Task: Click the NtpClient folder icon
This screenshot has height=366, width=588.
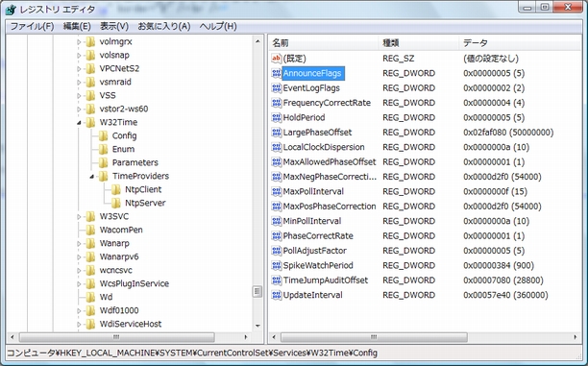Action: tap(116, 190)
